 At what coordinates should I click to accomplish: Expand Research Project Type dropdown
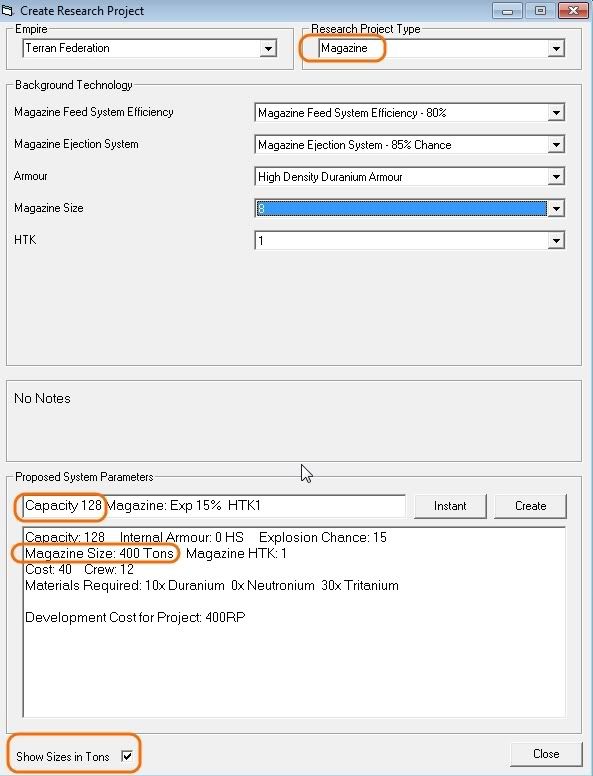pos(556,48)
